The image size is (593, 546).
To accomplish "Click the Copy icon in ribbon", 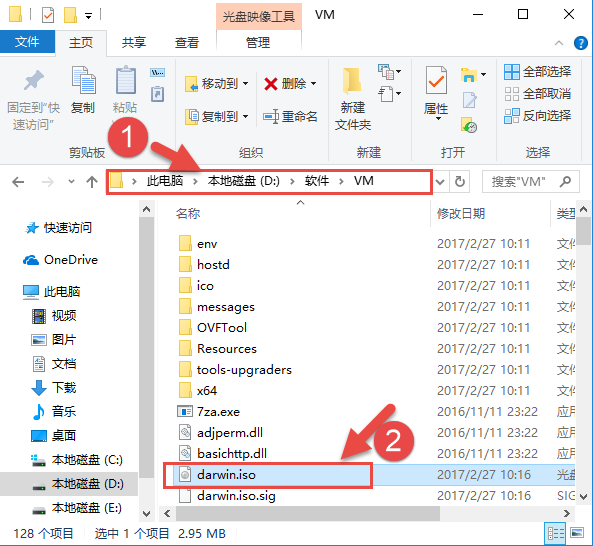I will 83,81.
